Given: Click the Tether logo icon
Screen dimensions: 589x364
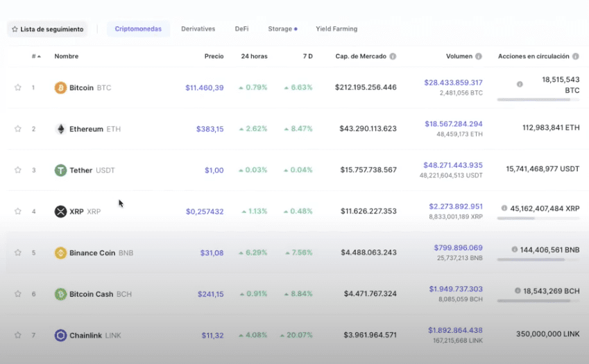Looking at the screenshot, I should pyautogui.click(x=60, y=170).
